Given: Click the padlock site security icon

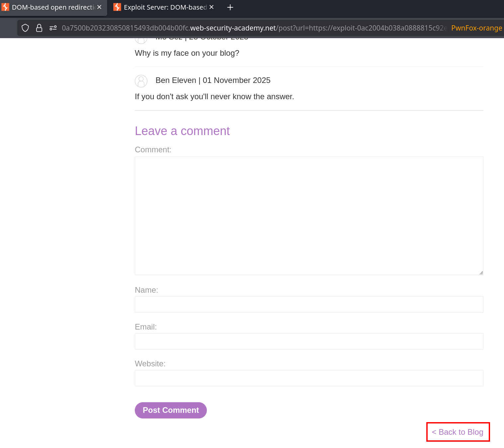Looking at the screenshot, I should pos(39,28).
